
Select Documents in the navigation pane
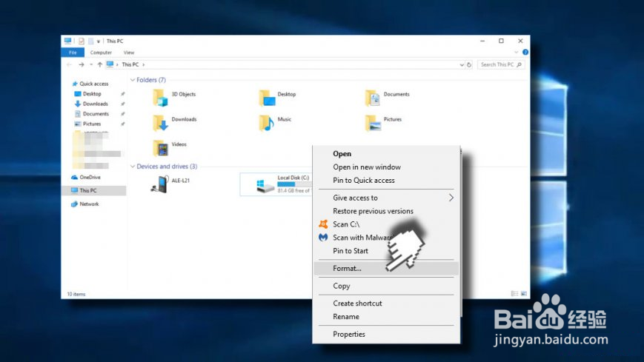tap(96, 114)
